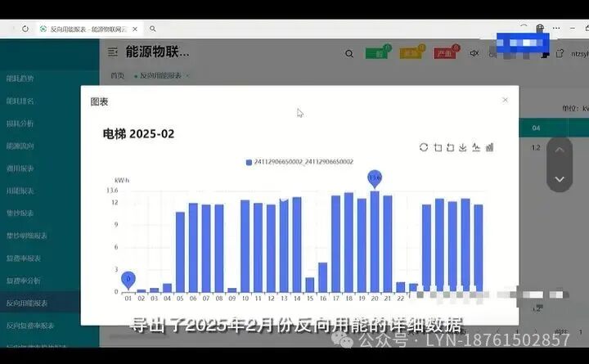Open 费用报表 in the sidebar
Viewport: 589px width, 364px height.
click(x=20, y=169)
